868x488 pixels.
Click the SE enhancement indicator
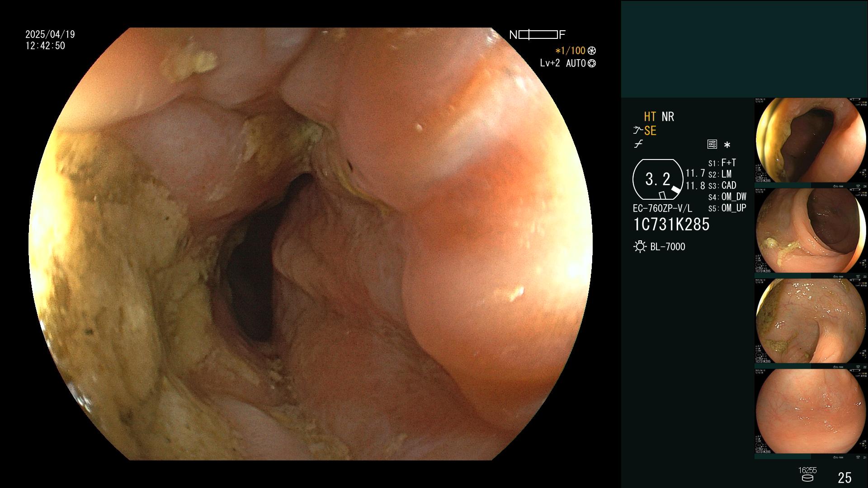[x=650, y=131]
